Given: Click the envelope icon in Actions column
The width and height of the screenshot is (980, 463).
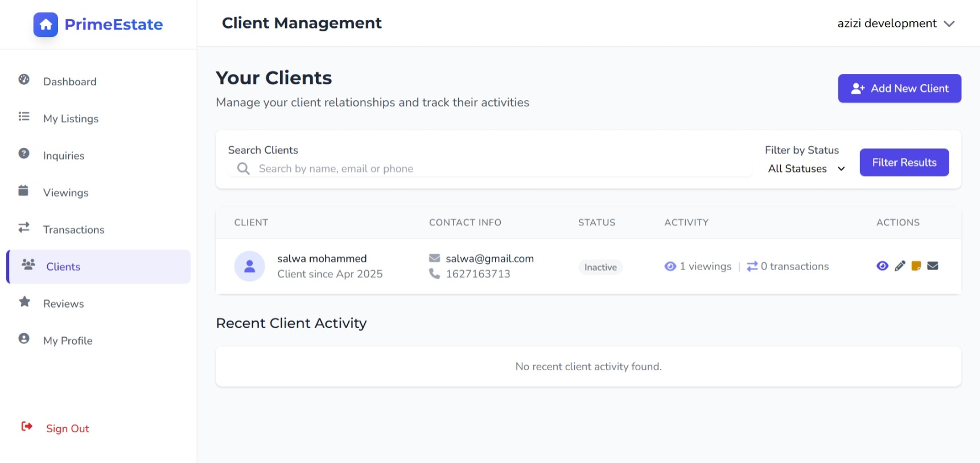Looking at the screenshot, I should 933,266.
